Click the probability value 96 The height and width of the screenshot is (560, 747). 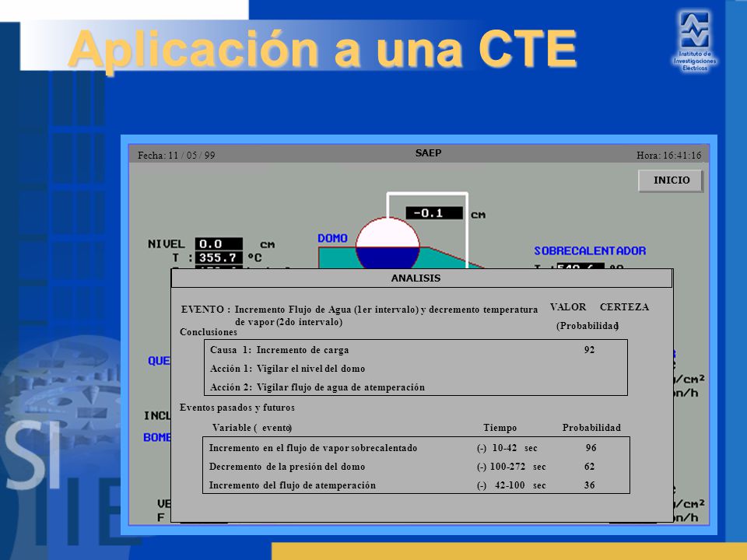591,448
